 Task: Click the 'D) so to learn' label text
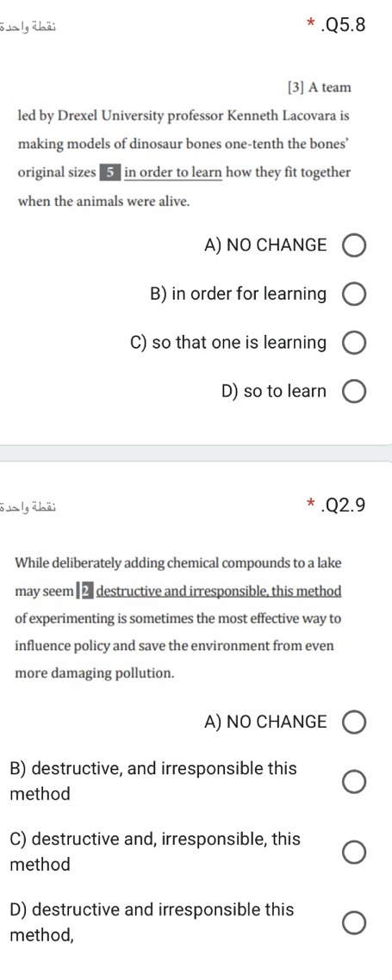click(274, 391)
